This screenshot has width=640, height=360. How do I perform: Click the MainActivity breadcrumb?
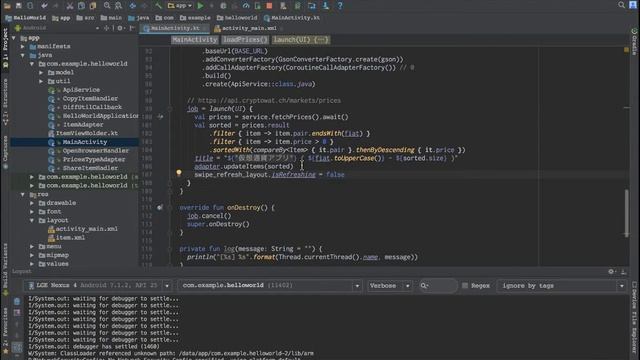click(195, 40)
